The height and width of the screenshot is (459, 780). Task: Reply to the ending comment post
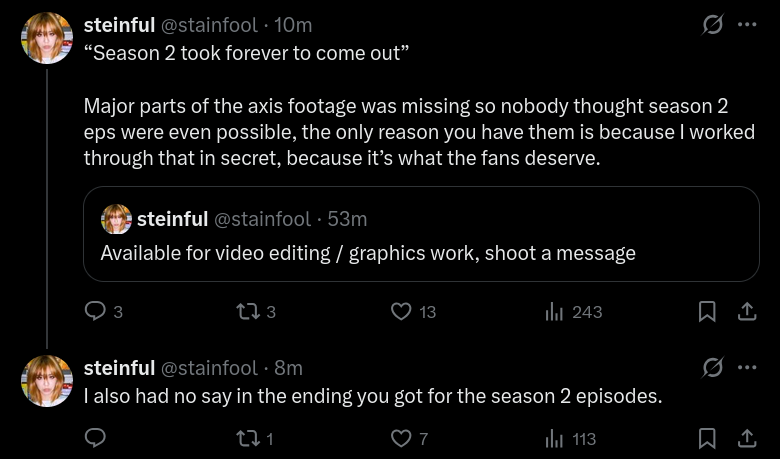point(96,438)
